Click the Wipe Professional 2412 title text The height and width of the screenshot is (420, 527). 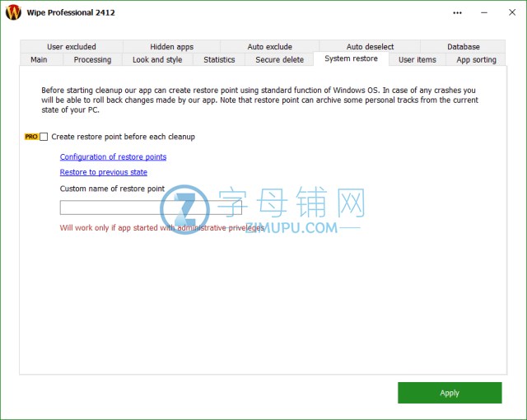pyautogui.click(x=71, y=13)
